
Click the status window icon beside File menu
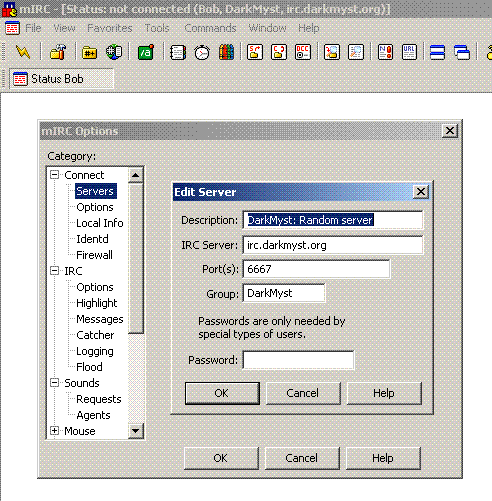click(13, 28)
